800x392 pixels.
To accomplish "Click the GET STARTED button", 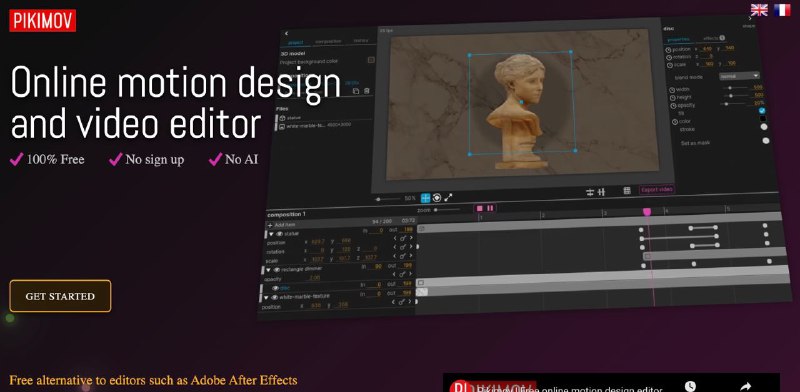I will (60, 296).
